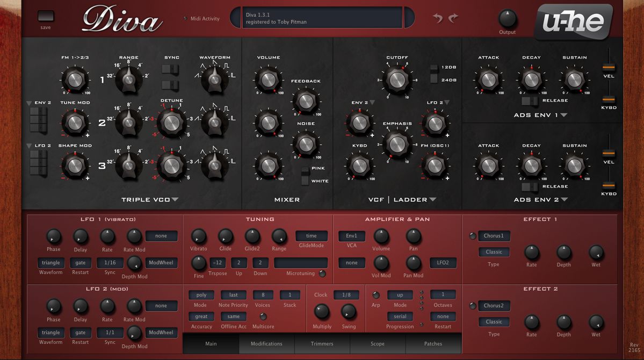The height and width of the screenshot is (360, 644).
Task: Click the redo arrow icon
Action: click(453, 18)
